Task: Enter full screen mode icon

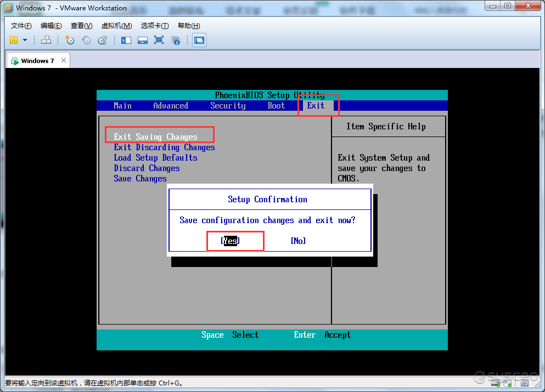Action: tap(159, 40)
